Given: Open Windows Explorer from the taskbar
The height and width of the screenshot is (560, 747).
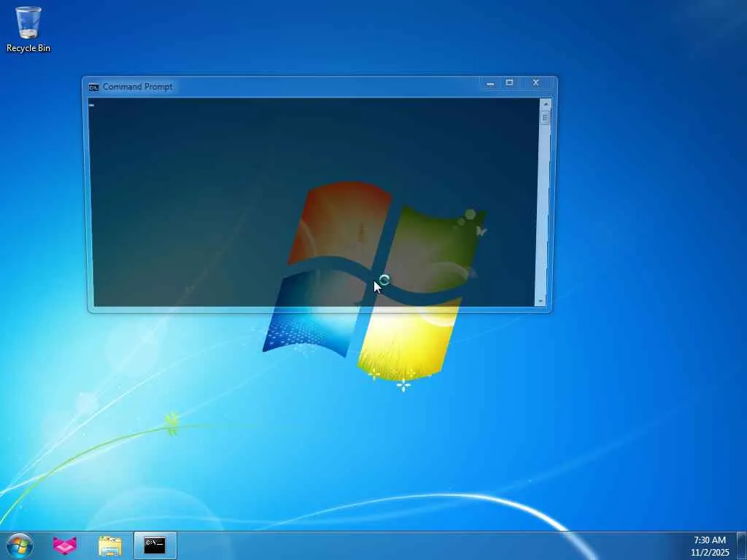Looking at the screenshot, I should coord(110,545).
